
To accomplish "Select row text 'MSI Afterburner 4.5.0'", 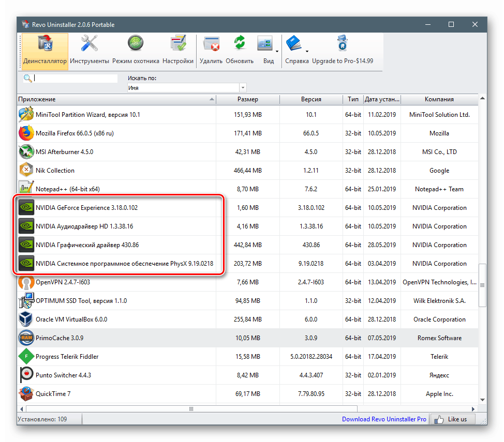I will [64, 152].
